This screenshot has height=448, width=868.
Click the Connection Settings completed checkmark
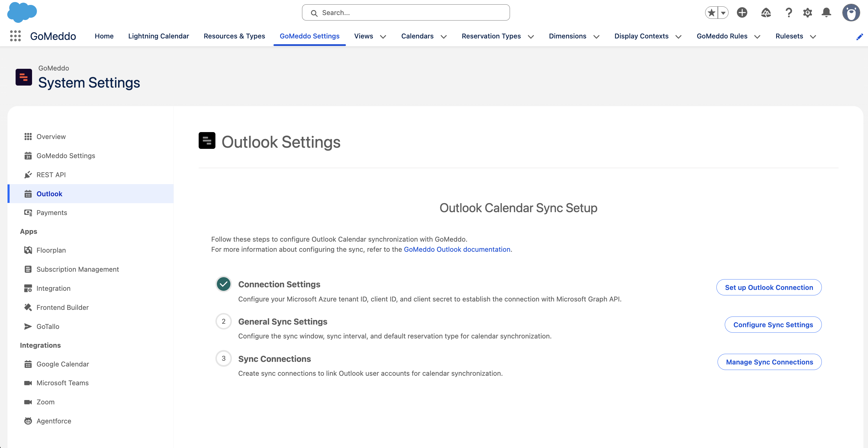click(223, 284)
